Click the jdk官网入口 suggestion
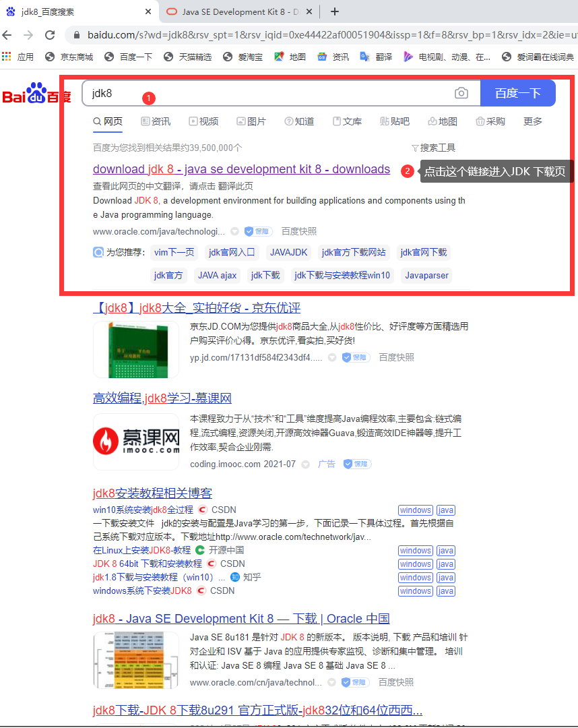578x728 pixels. tap(232, 253)
